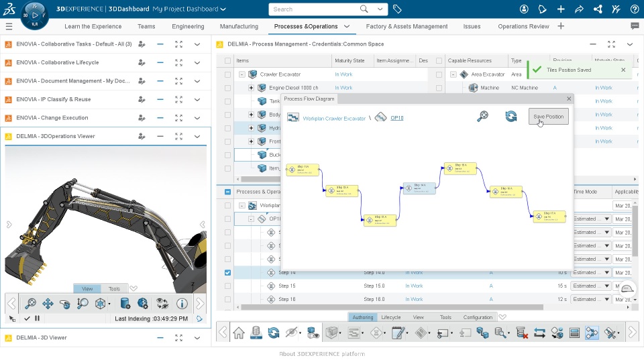
Task: Toggle the Items header select-all checkbox
Action: 227,61
